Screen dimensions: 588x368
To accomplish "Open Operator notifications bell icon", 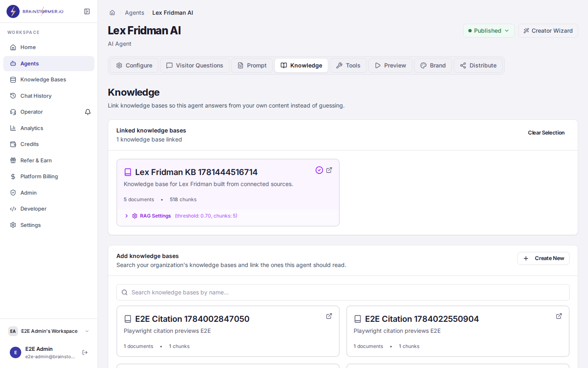I will pos(88,112).
